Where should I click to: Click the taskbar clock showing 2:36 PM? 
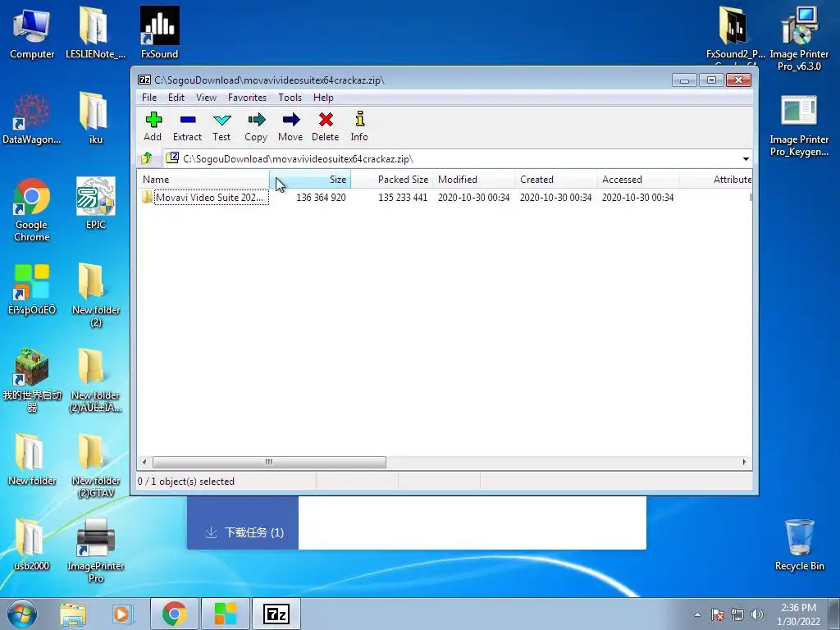pyautogui.click(x=798, y=614)
